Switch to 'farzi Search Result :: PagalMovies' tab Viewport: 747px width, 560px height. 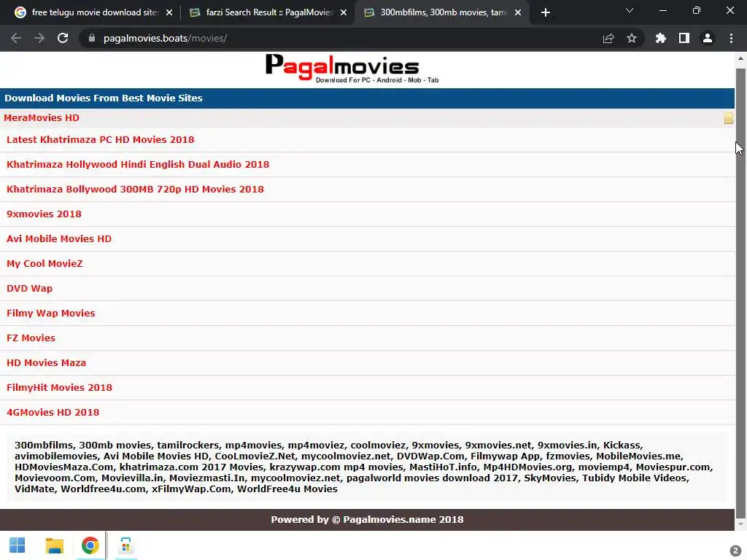click(x=267, y=13)
